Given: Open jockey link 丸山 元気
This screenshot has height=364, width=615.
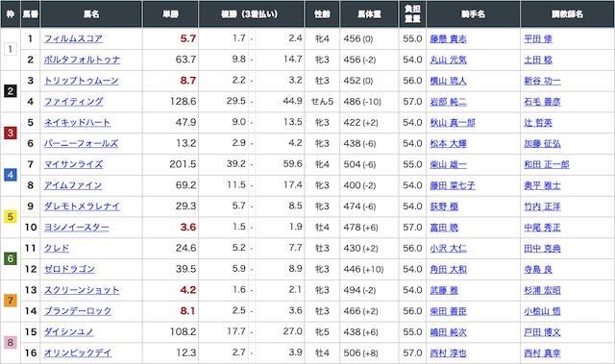Looking at the screenshot, I should tap(449, 60).
